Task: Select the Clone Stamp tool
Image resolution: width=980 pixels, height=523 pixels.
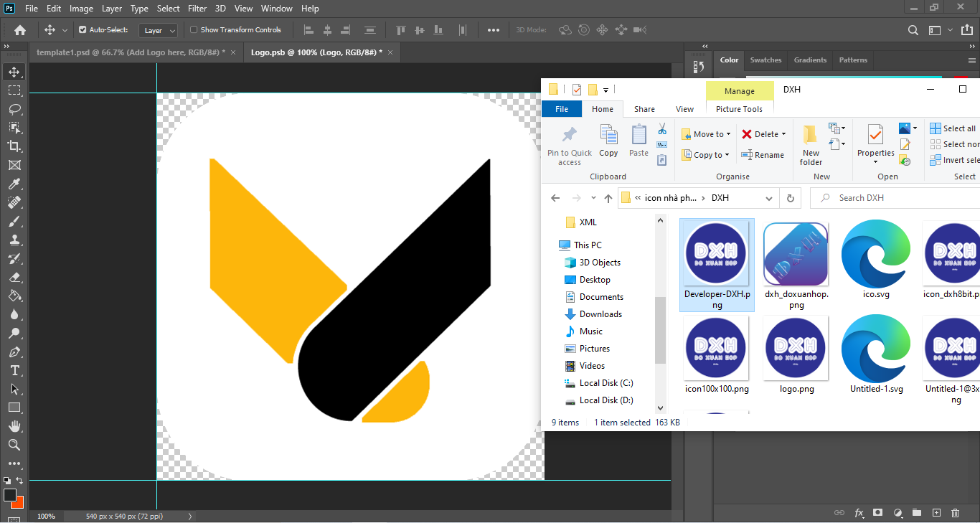Action: pyautogui.click(x=14, y=240)
